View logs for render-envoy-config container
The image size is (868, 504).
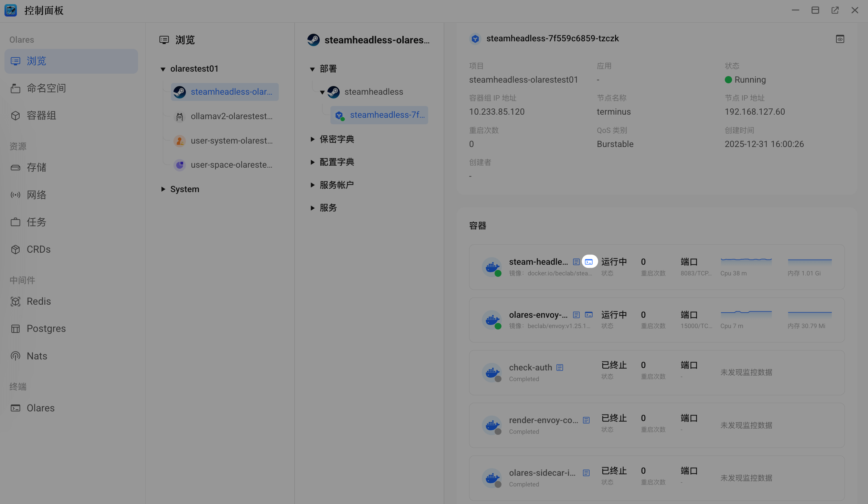(586, 420)
